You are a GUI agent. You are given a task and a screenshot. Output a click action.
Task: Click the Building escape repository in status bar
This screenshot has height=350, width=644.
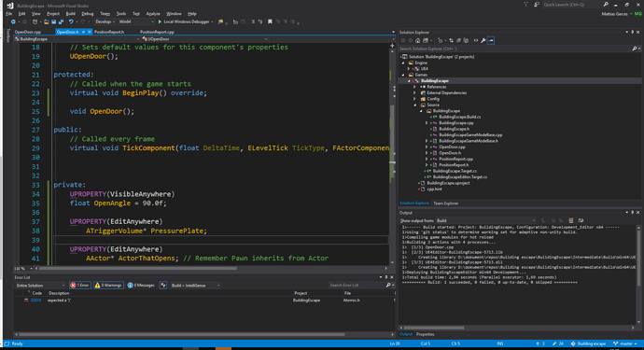click(x=588, y=343)
